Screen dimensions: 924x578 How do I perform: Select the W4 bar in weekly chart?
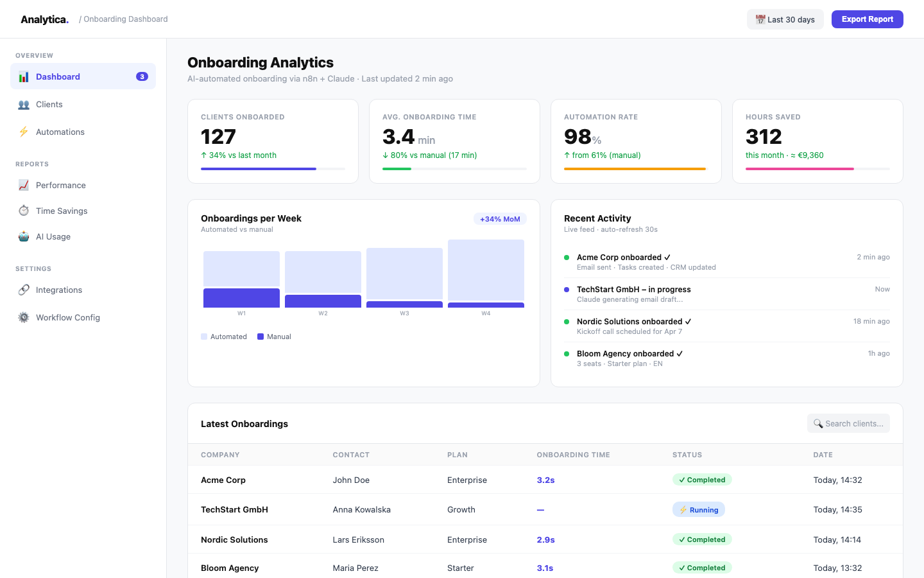486,274
